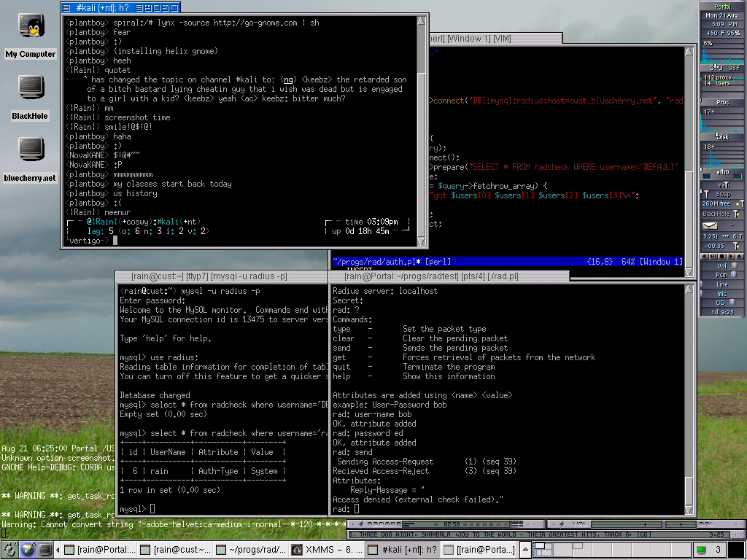
Task: Click the CPU chart in GKrellM
Action: pyautogui.click(x=721, y=52)
